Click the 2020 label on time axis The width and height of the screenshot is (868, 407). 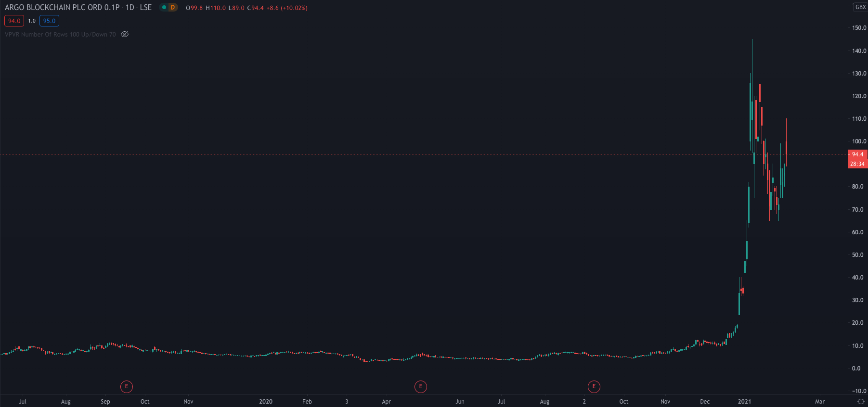click(266, 401)
